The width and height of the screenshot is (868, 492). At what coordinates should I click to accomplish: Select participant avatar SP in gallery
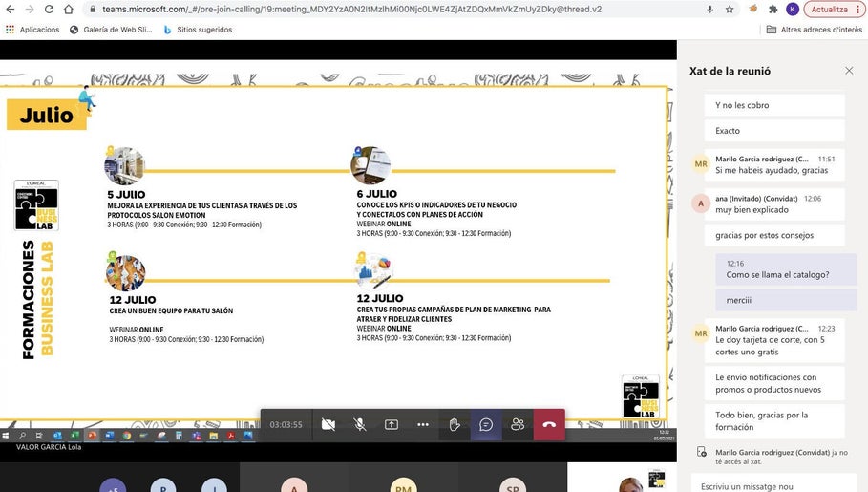point(513,484)
